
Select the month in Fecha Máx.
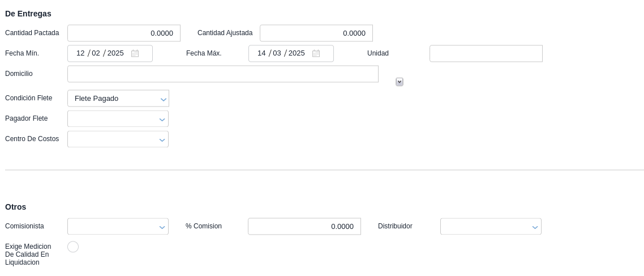[x=277, y=53]
